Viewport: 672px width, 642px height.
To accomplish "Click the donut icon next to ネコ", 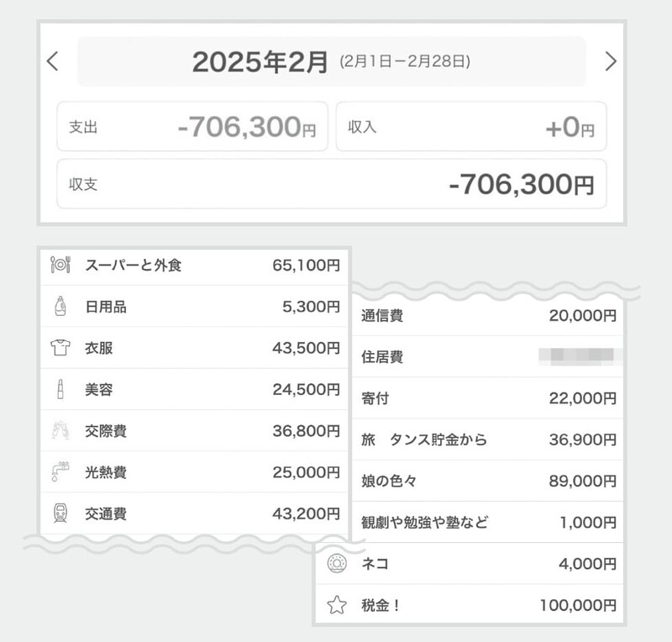I will click(335, 561).
